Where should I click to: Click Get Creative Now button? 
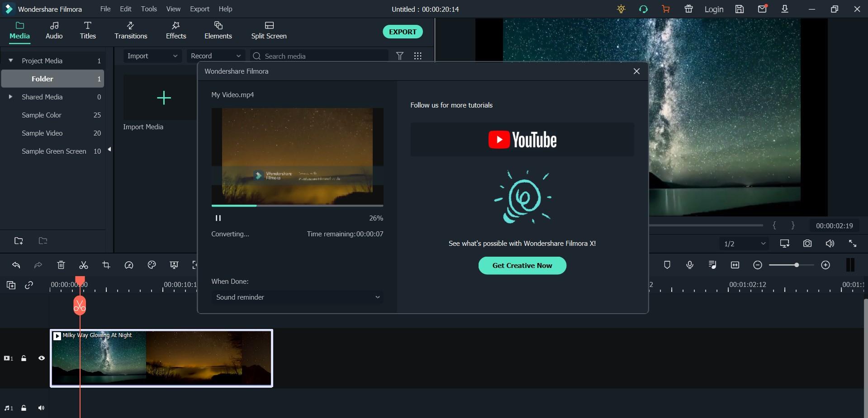522,266
